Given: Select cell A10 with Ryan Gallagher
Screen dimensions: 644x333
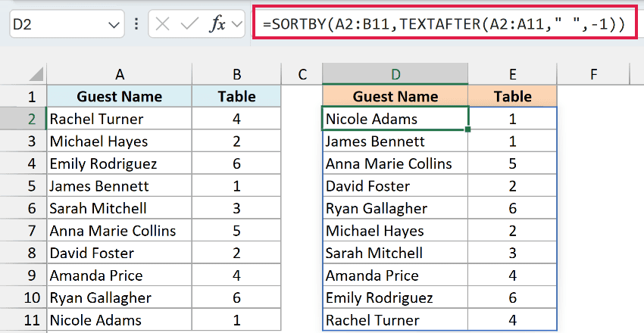Looking at the screenshot, I should 119,297.
